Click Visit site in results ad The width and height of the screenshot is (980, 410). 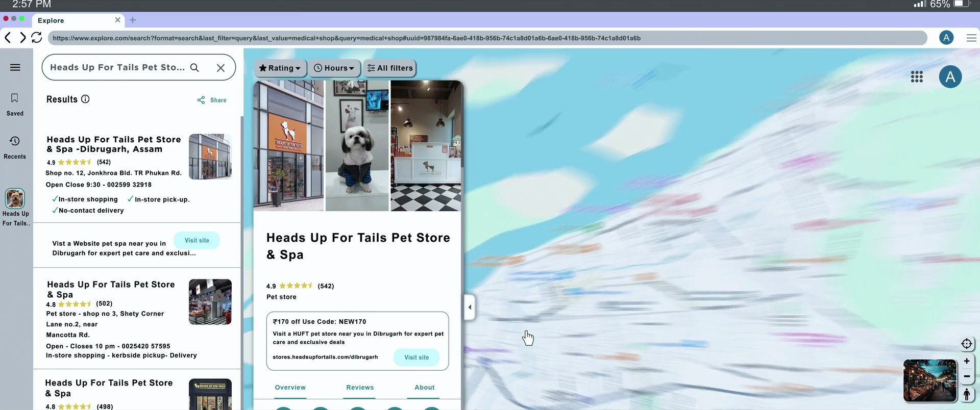(x=197, y=240)
